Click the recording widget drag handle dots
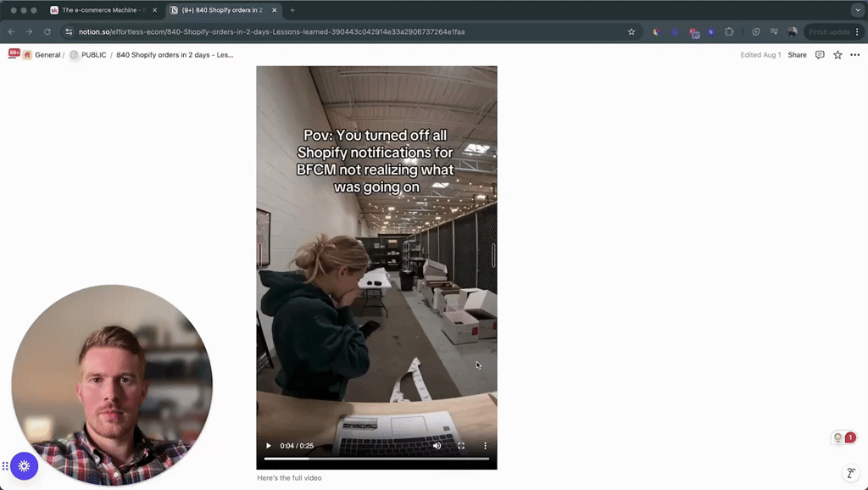 tap(5, 466)
